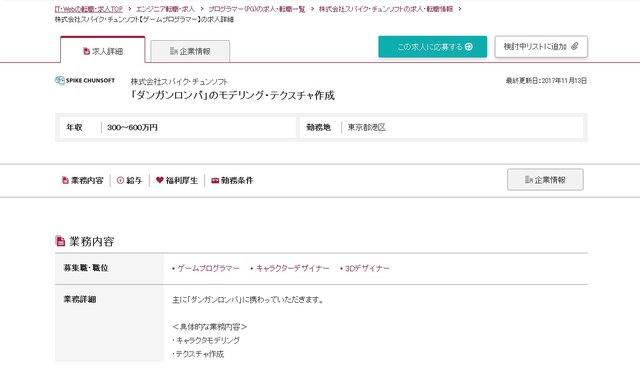The width and height of the screenshot is (640, 371).
Task: Select the 求人詳細 tab
Action: point(103,50)
